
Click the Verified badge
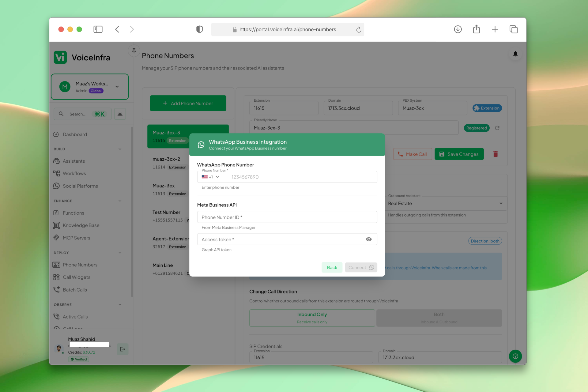coord(79,359)
